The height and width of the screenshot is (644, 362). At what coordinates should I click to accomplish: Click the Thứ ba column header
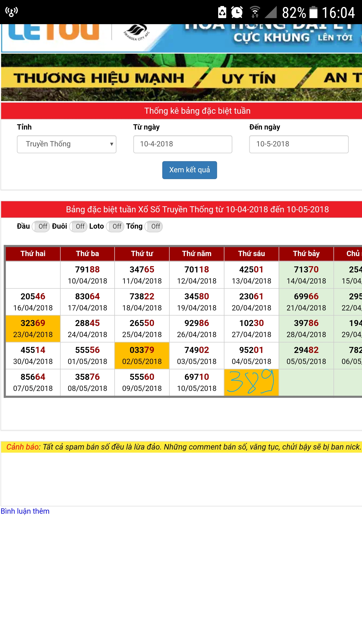pyautogui.click(x=87, y=254)
